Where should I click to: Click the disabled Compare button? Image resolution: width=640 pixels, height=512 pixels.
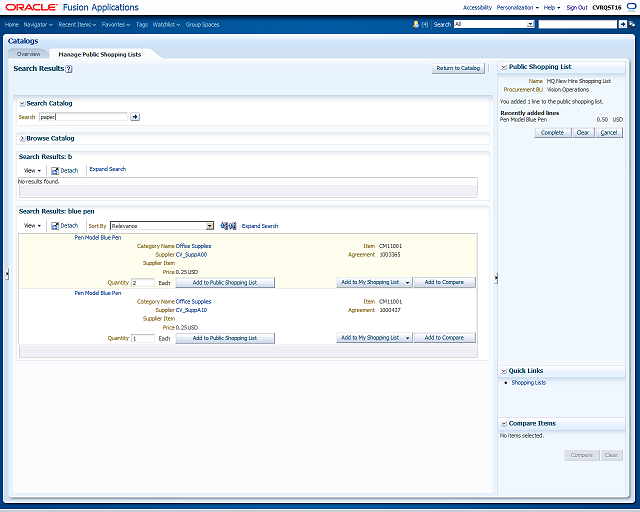coord(582,455)
